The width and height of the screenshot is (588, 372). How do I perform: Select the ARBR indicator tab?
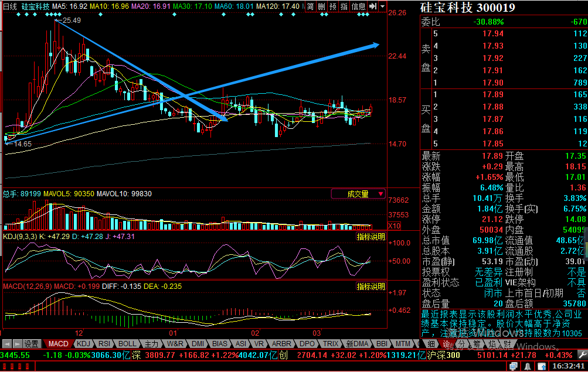pyautogui.click(x=281, y=343)
